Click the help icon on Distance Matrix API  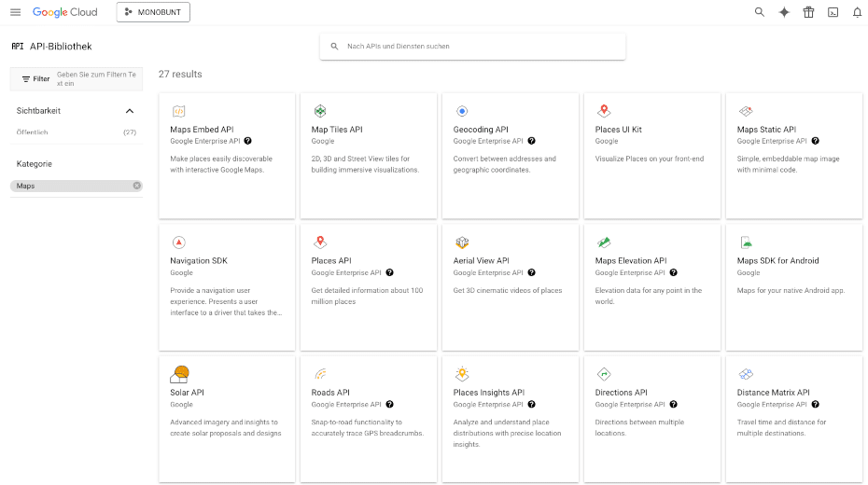click(x=816, y=404)
